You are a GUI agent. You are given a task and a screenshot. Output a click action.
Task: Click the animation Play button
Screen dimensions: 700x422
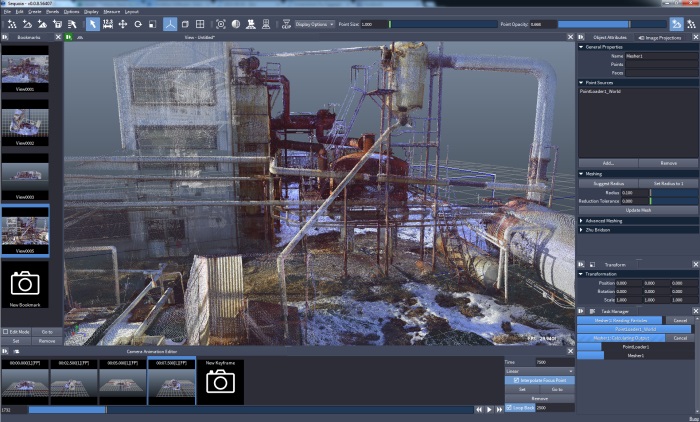pyautogui.click(x=489, y=409)
